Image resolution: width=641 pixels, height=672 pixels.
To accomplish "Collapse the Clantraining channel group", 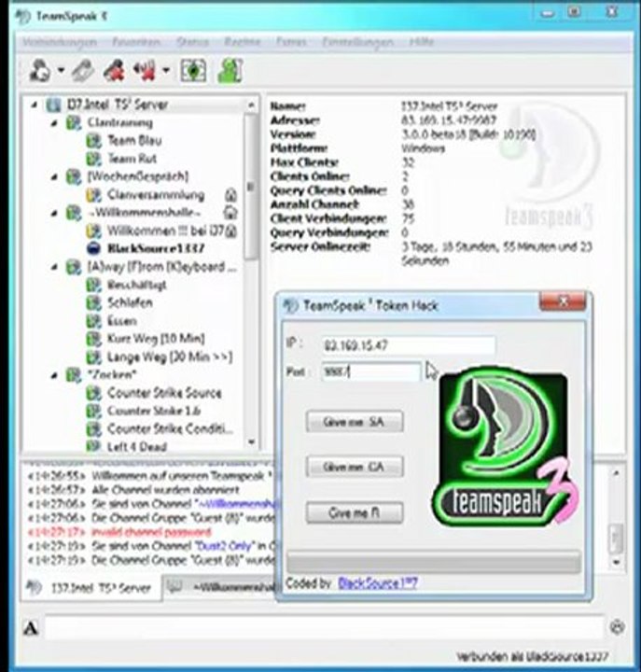I will coord(54,123).
